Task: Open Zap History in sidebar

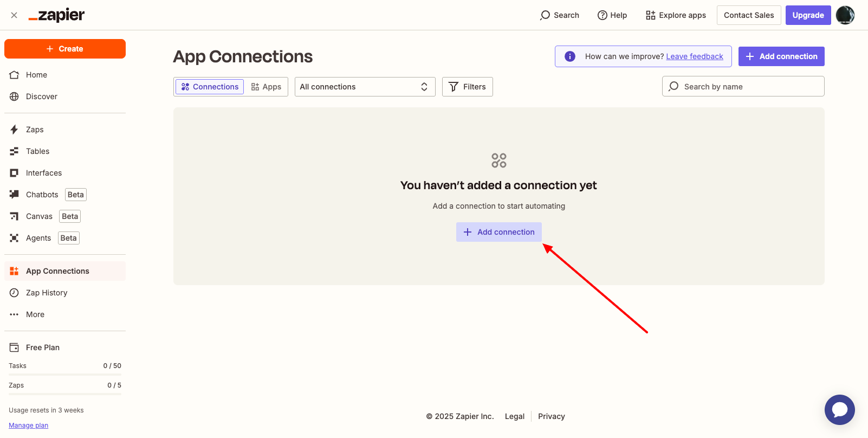Action: pyautogui.click(x=65, y=293)
